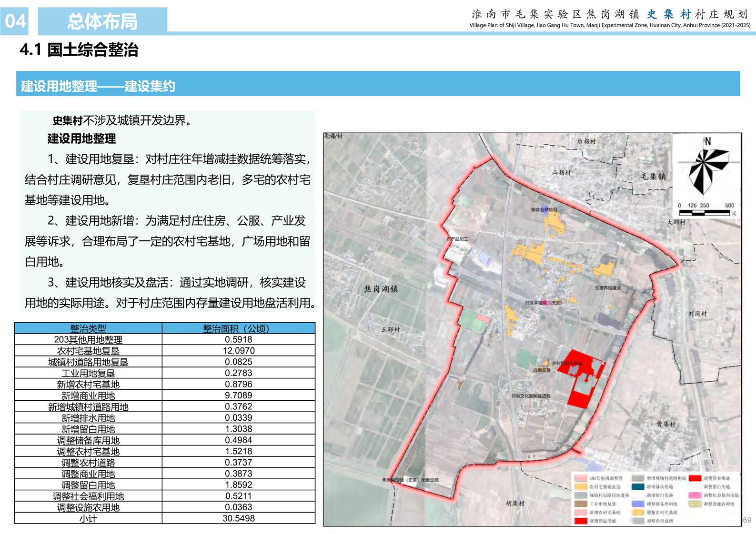Click the north arrow compass rose
This screenshot has width=756, height=534.
coord(706,169)
